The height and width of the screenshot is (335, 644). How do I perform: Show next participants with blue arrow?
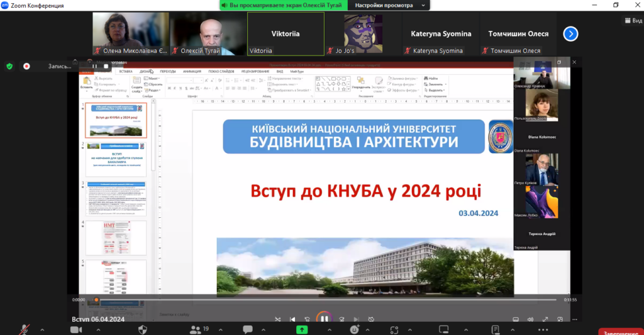[x=570, y=34]
